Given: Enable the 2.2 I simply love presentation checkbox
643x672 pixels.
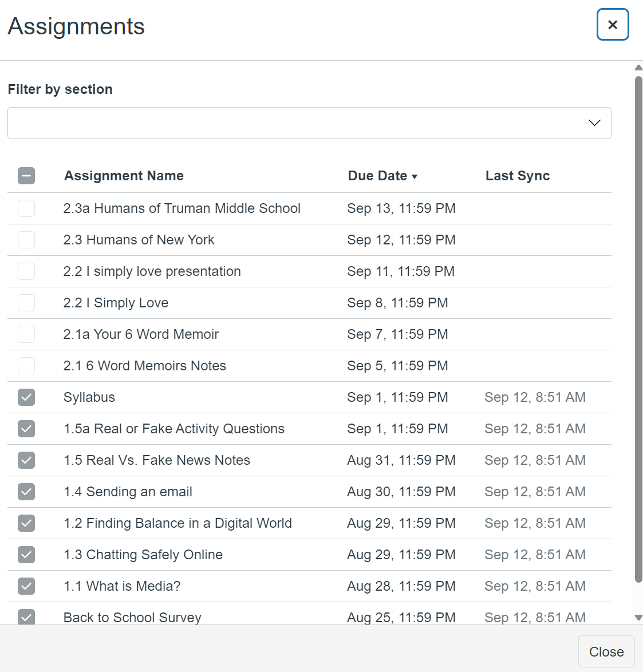Looking at the screenshot, I should tap(26, 271).
